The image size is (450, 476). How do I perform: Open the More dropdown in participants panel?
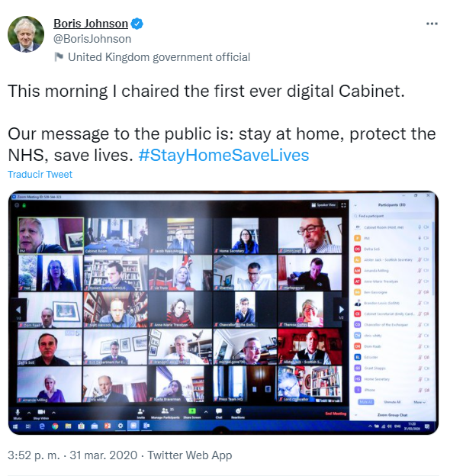click(419, 402)
